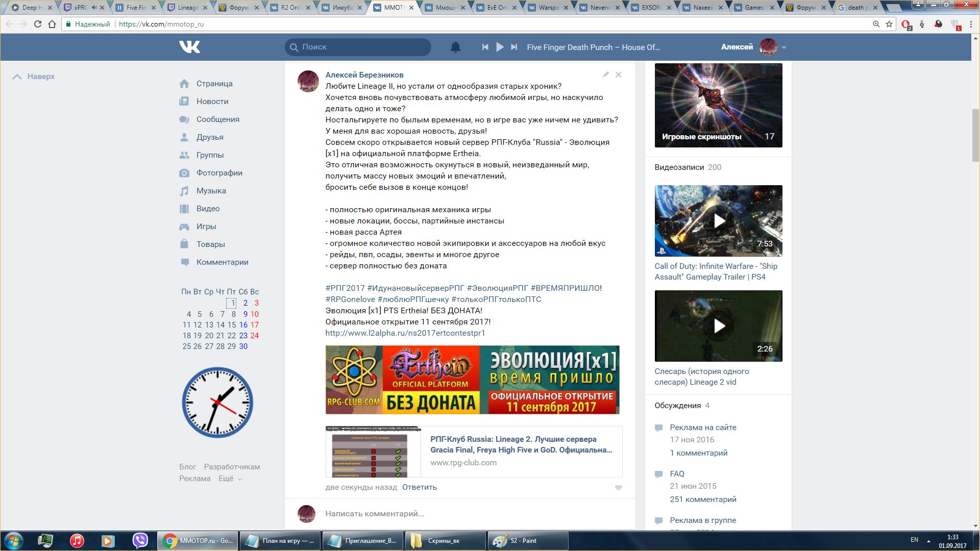980x551 pixels.
Task: Click the hashtag #ВРЕМЯПРИШЛО!
Action: click(x=566, y=288)
